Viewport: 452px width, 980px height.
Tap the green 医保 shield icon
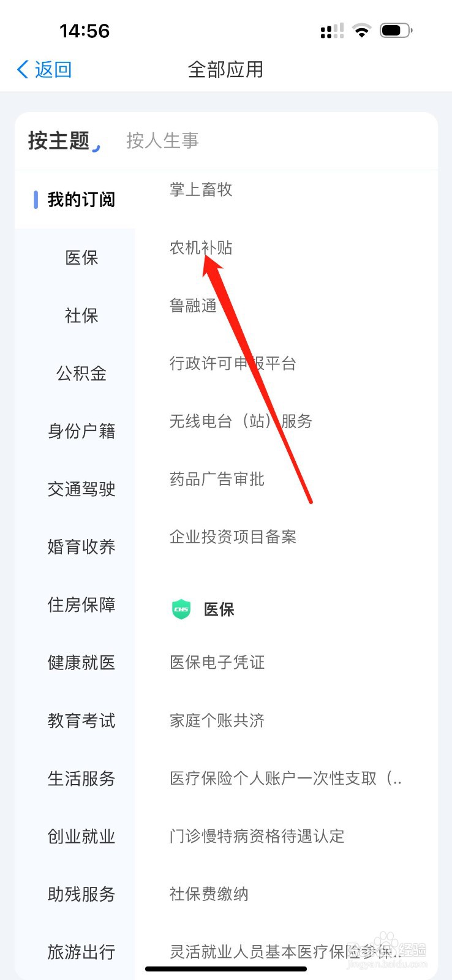point(181,609)
